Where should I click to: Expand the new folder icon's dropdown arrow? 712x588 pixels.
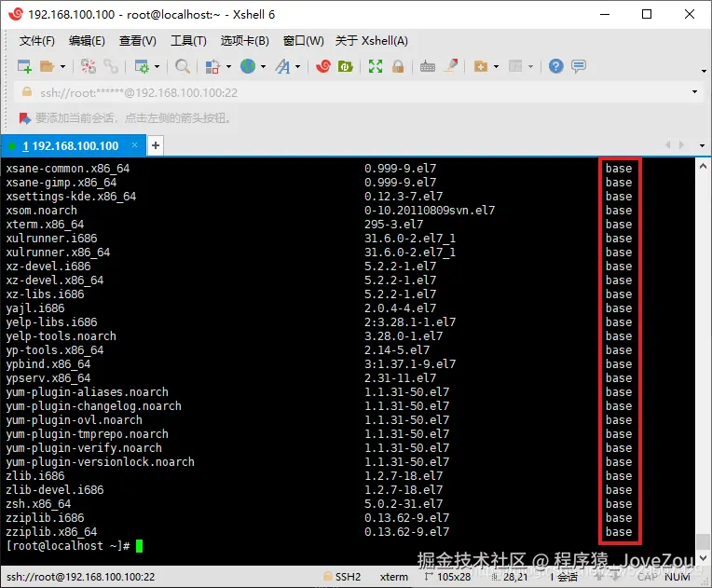[497, 67]
